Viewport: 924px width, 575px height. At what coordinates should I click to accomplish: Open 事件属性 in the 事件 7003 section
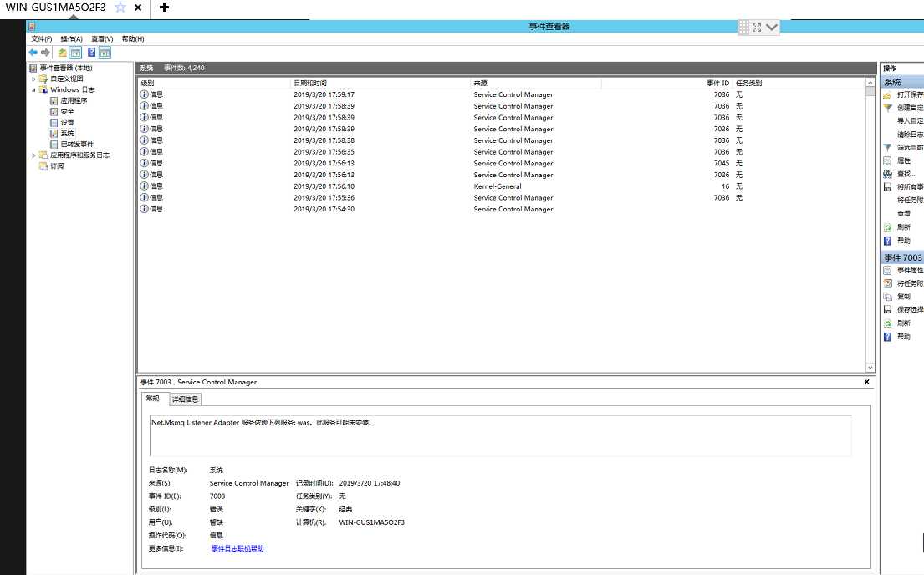[x=910, y=271]
